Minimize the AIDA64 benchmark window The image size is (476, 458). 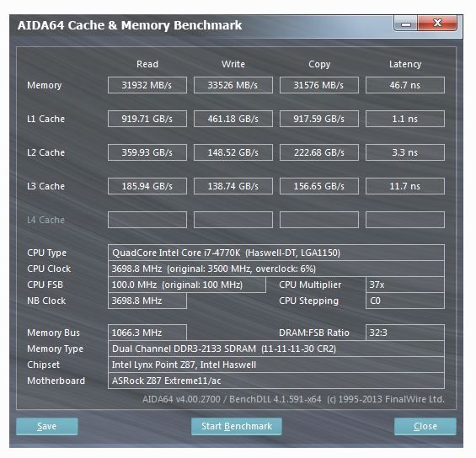point(406,24)
